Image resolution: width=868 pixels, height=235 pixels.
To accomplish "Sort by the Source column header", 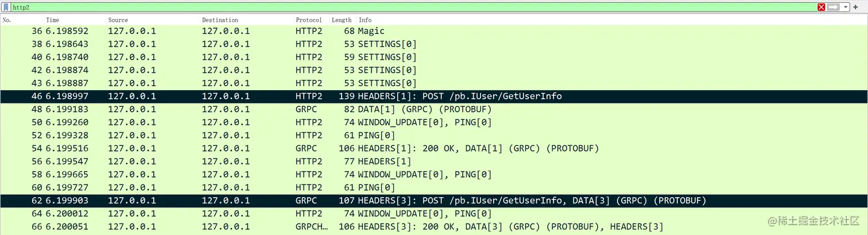I will coord(118,20).
